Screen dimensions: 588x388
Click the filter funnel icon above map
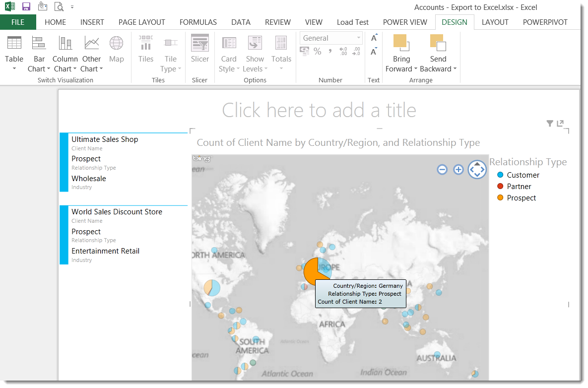tap(550, 124)
